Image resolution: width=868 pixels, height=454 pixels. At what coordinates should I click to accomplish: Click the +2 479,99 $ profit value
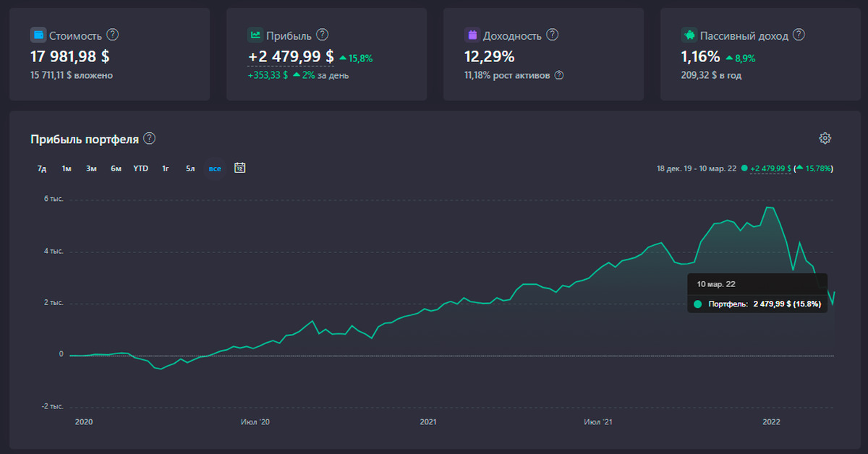[291, 56]
